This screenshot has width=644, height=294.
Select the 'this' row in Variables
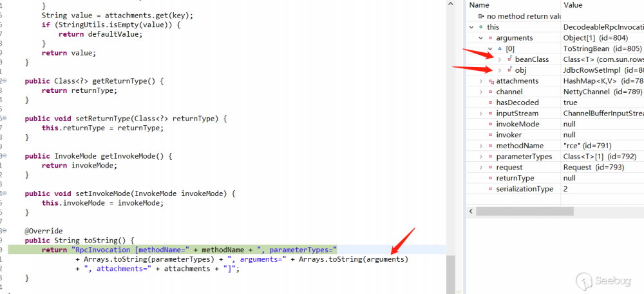click(x=555, y=27)
